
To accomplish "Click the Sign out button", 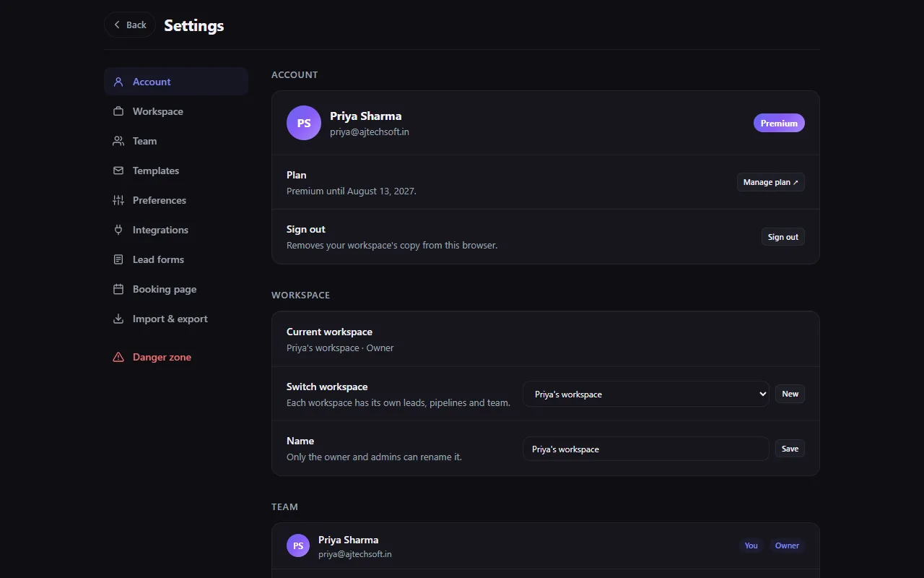I will tap(783, 237).
